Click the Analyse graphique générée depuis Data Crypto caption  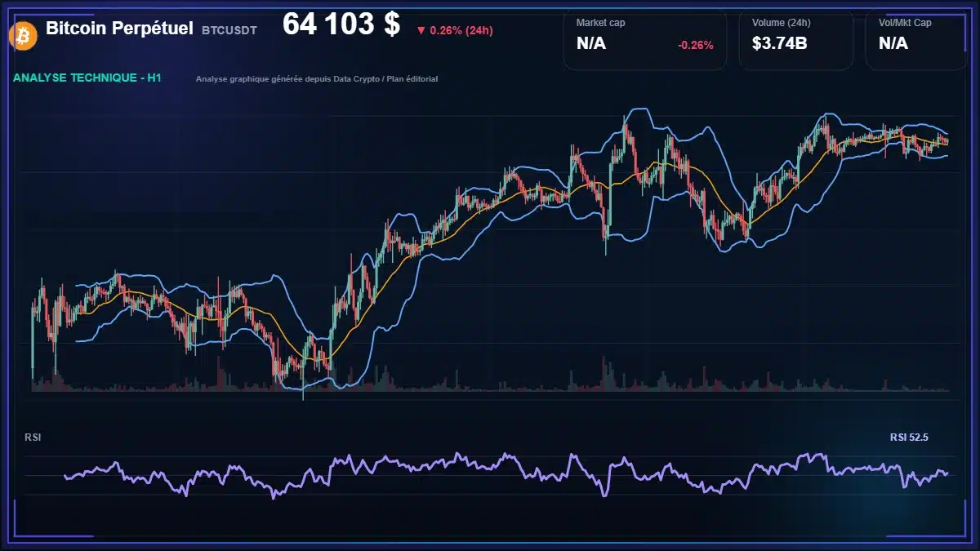317,79
